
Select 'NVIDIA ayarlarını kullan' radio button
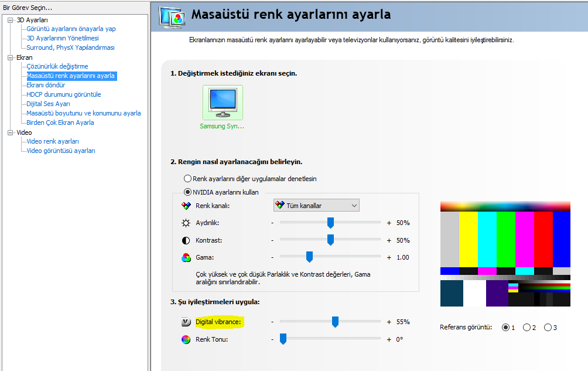click(187, 192)
